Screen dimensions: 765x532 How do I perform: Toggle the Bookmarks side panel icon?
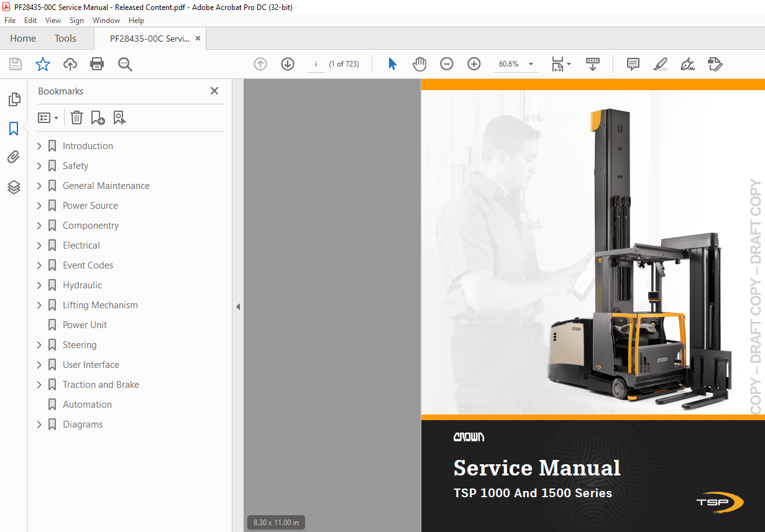pyautogui.click(x=14, y=129)
